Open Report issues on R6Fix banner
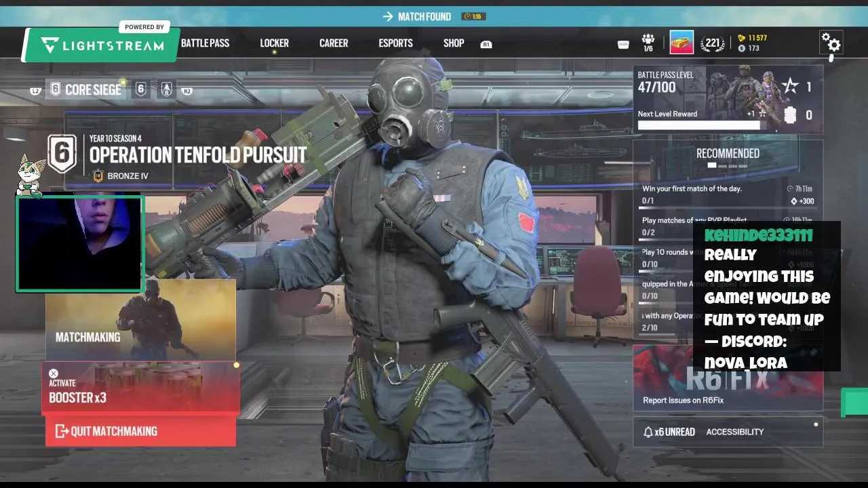The image size is (868, 488). tap(728, 378)
